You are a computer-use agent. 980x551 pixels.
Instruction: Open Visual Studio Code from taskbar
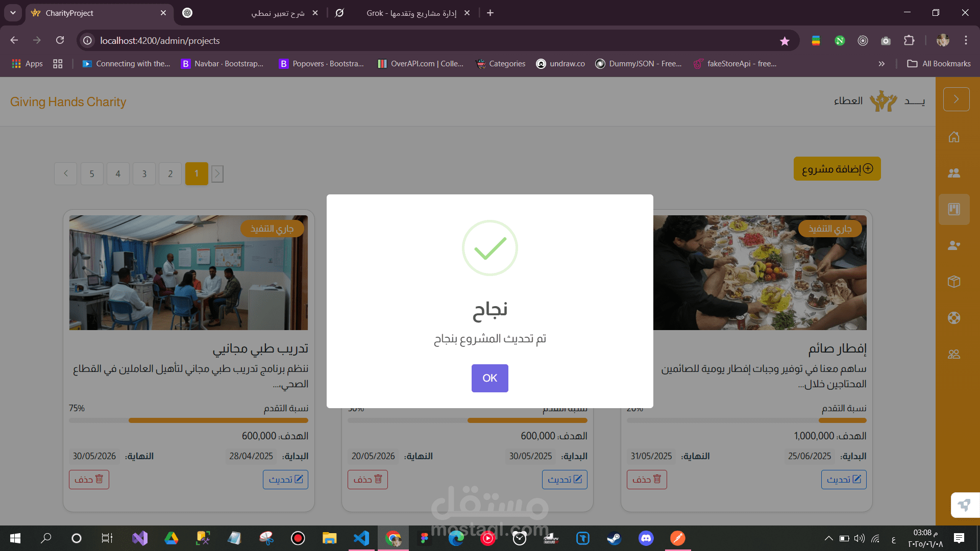361,538
